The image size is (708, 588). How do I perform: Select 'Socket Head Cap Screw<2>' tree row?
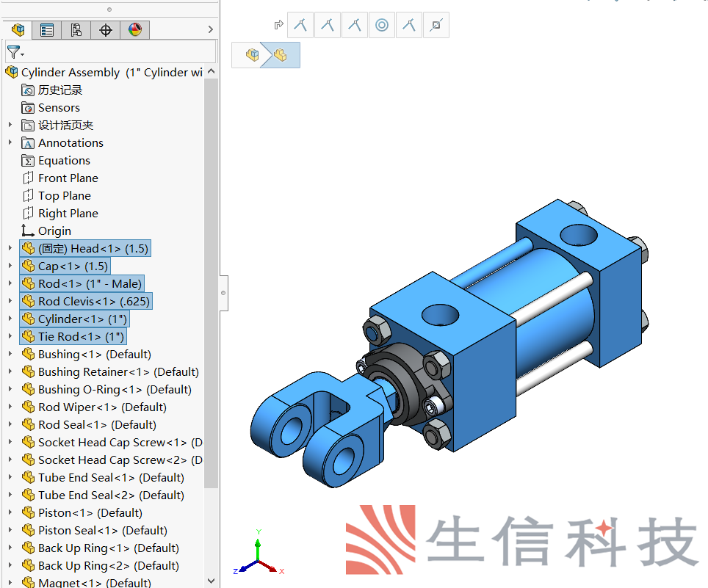point(120,460)
